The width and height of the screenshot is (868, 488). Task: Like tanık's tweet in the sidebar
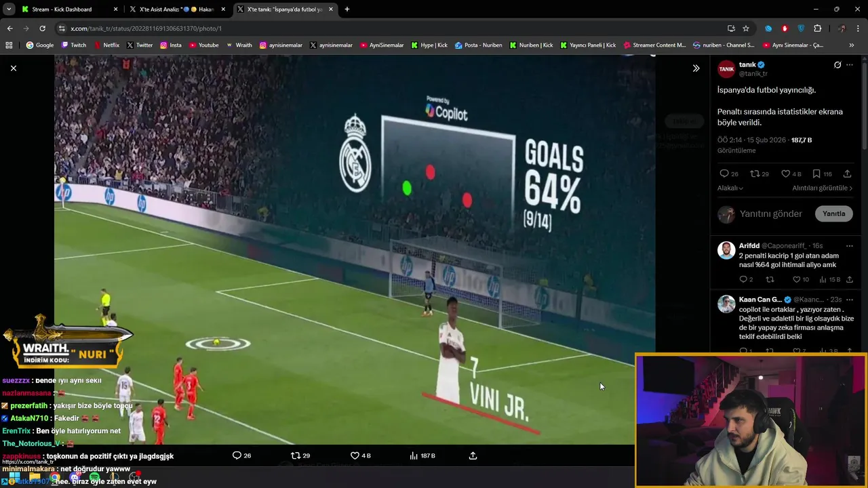[x=785, y=174]
